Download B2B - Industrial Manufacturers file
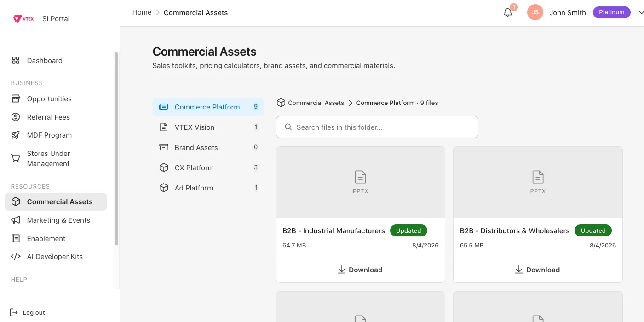The image size is (644, 322). click(x=361, y=270)
